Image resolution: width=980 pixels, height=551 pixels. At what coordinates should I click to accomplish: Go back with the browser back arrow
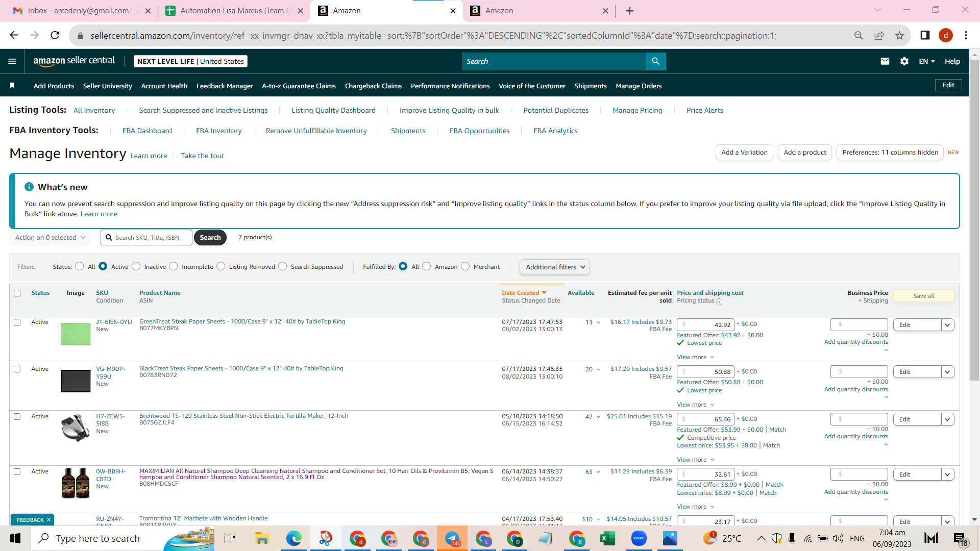14,35
